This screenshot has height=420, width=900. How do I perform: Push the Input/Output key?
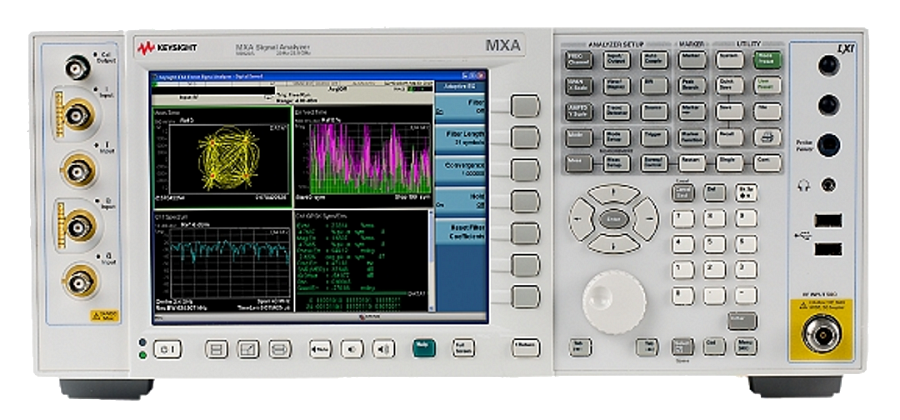pyautogui.click(x=616, y=60)
